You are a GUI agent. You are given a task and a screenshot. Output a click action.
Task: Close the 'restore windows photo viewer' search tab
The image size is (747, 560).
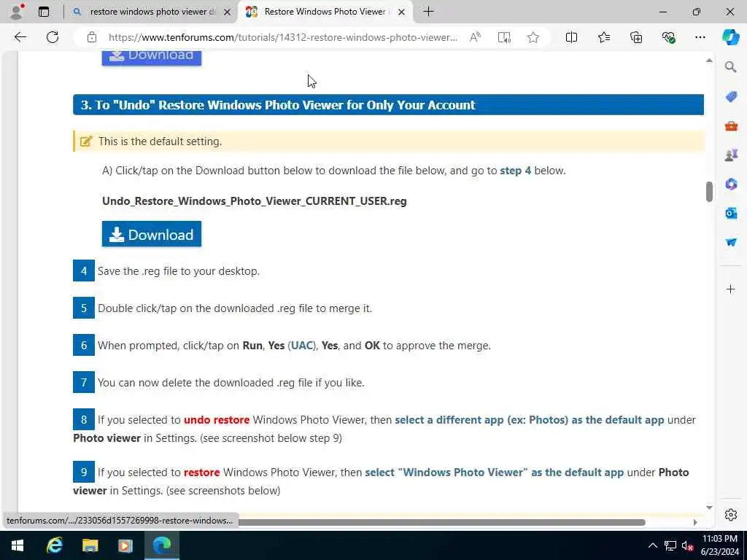click(228, 12)
